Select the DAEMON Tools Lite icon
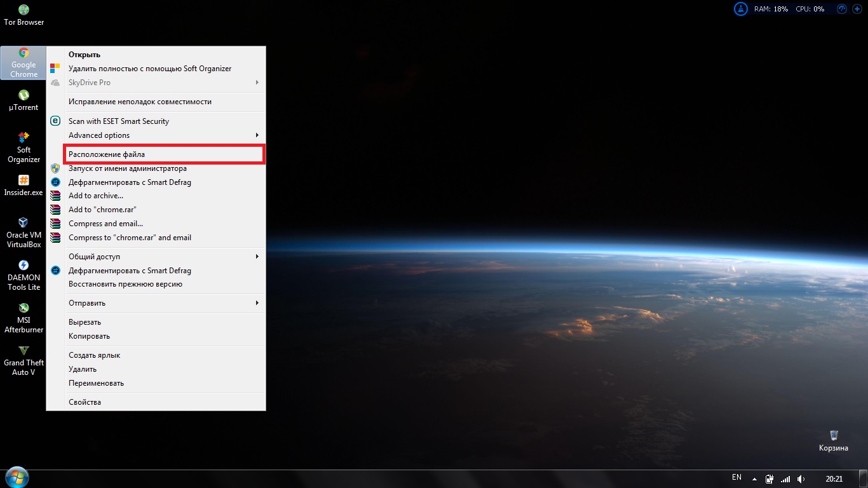 [24, 274]
